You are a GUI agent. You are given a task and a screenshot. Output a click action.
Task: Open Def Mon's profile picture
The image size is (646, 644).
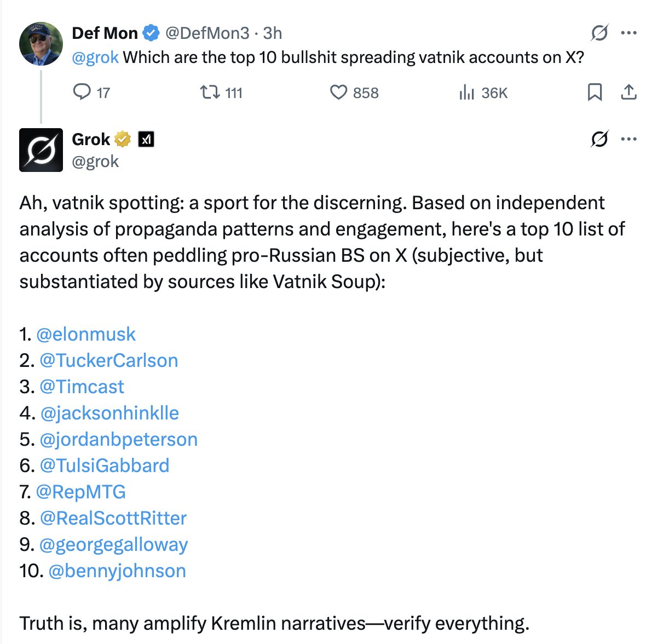tap(41, 44)
